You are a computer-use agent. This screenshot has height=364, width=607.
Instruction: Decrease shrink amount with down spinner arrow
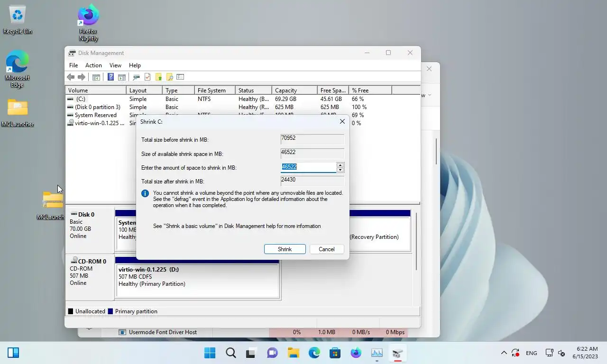click(340, 170)
